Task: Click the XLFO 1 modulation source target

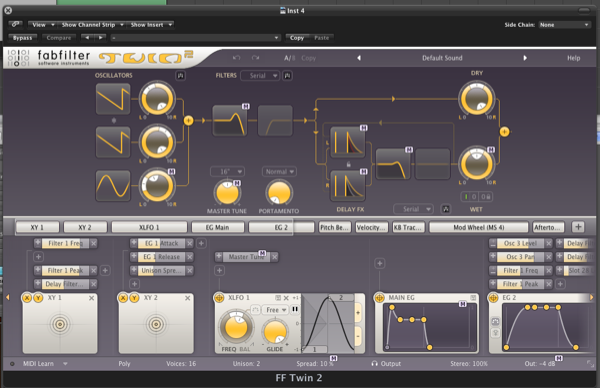Action: click(219, 298)
